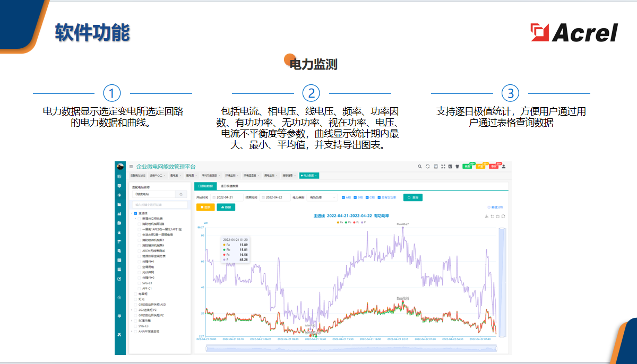Toggle the fullscreen icon in the top header
The width and height of the screenshot is (637, 364).
click(x=443, y=167)
